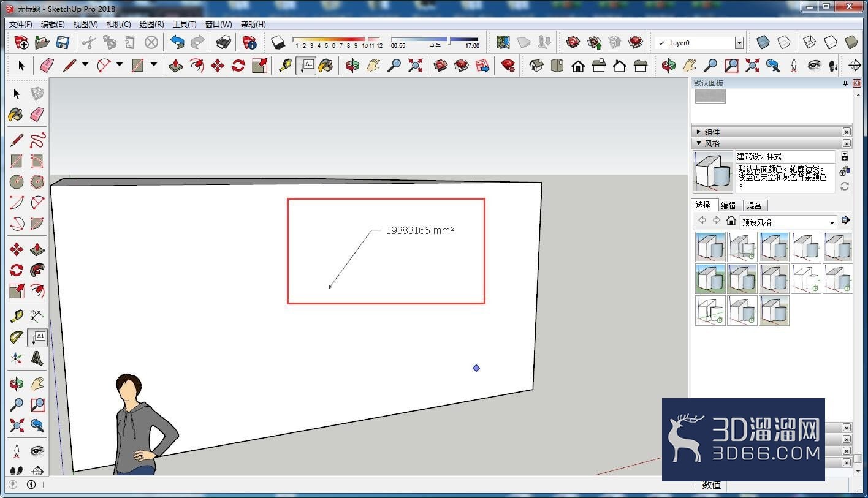The height and width of the screenshot is (498, 868).
Task: Expand the 组件 panel
Action: pos(699,132)
